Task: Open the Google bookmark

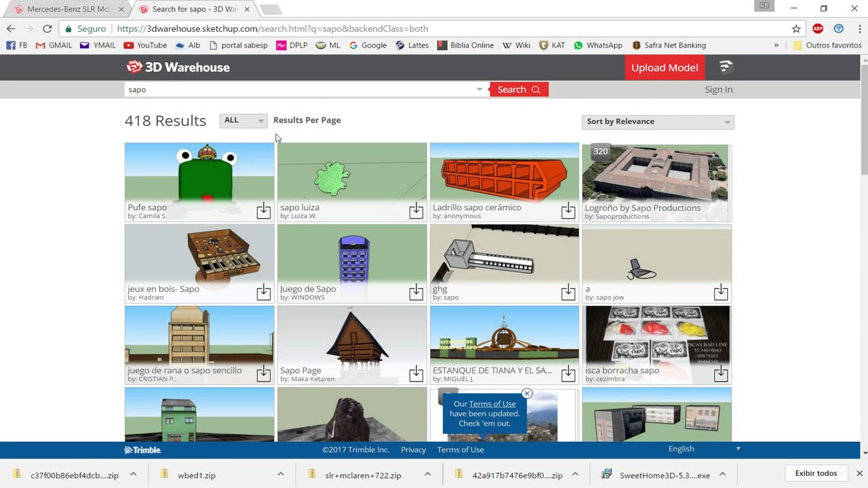Action: (368, 45)
